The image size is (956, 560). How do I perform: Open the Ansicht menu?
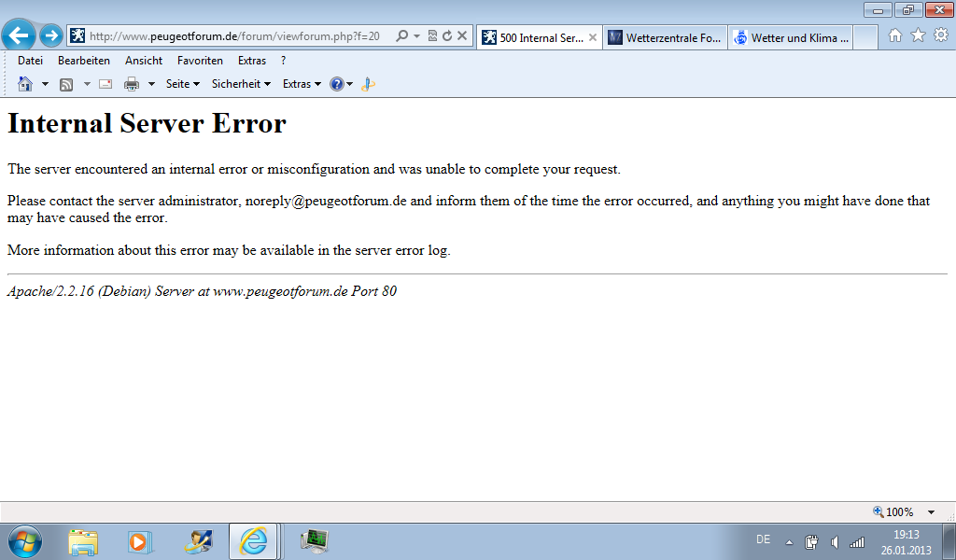[x=144, y=61]
